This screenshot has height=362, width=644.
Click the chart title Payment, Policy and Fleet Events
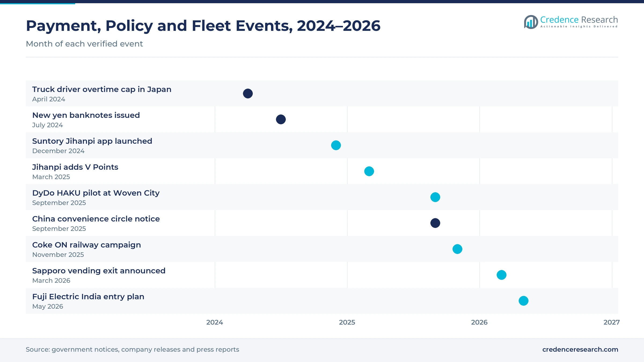click(x=203, y=26)
